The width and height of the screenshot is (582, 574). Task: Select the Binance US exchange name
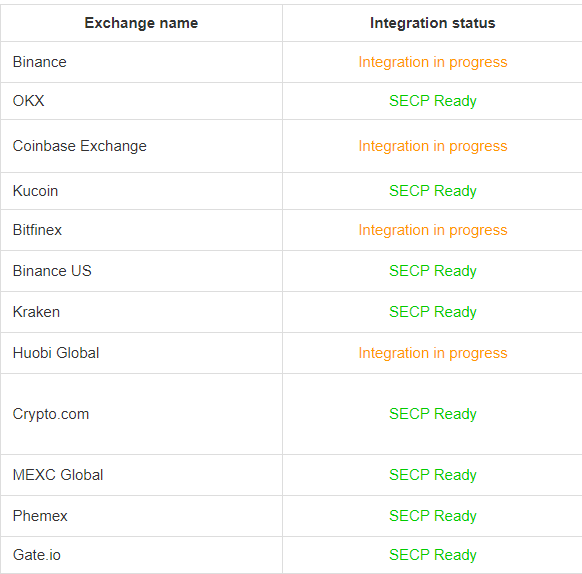tap(52, 271)
